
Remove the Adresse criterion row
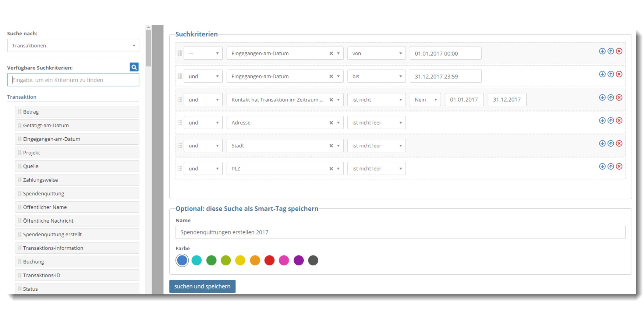click(619, 120)
